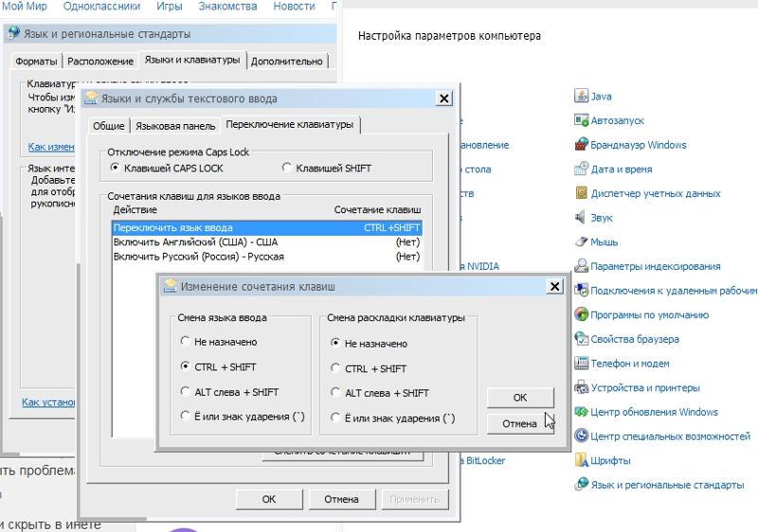Select Не назначено under Смена языка ввода
Viewport: 758px width, 532px height.
pyautogui.click(x=185, y=342)
